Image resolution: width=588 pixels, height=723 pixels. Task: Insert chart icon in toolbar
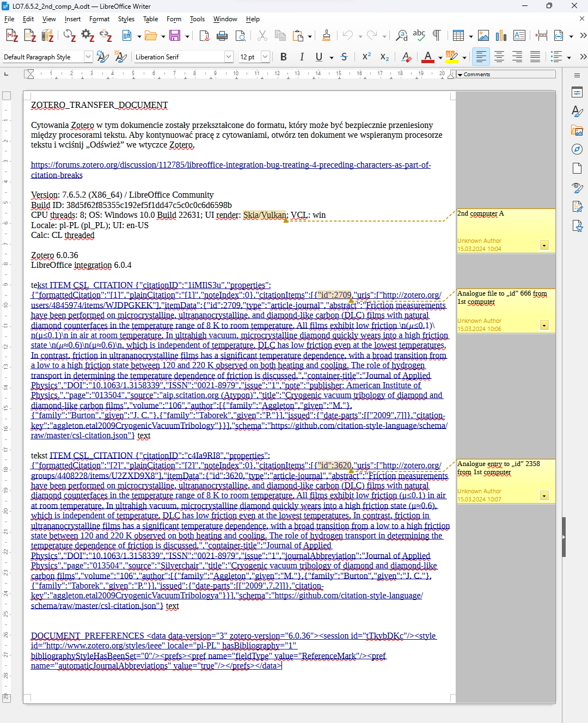[x=501, y=36]
